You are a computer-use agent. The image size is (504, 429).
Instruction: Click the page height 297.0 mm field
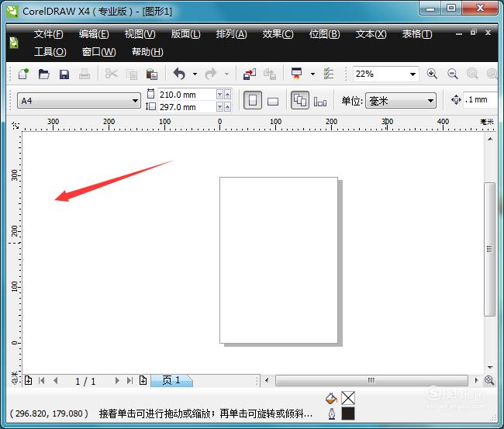click(187, 107)
